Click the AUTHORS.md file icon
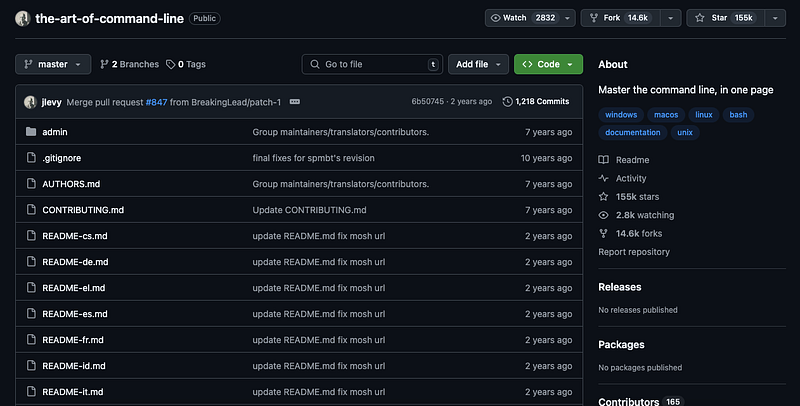Viewport: 800px width, 406px height. (x=31, y=184)
